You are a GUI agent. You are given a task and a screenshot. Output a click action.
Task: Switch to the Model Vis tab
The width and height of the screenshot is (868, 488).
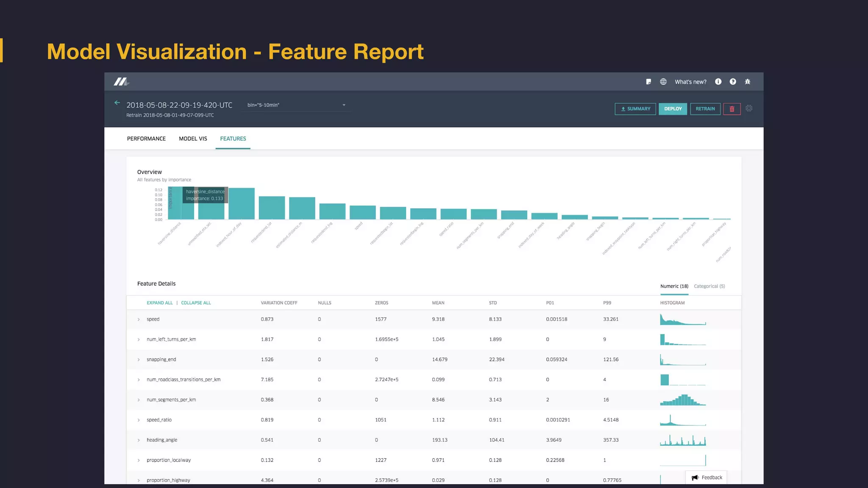click(193, 139)
